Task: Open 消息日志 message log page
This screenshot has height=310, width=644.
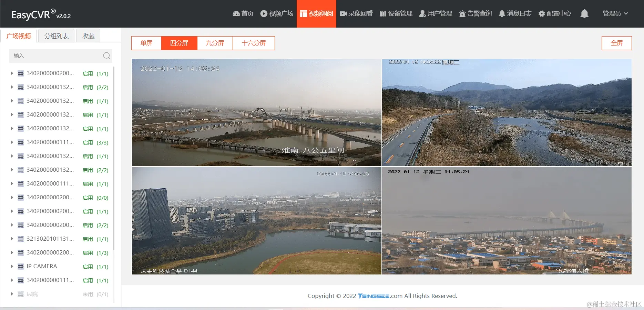Action: click(x=515, y=13)
